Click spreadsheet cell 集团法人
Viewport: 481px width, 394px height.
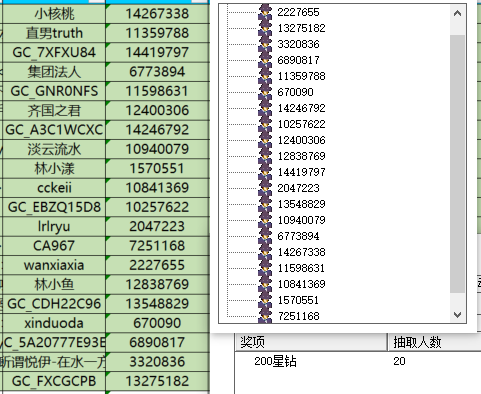click(54, 72)
